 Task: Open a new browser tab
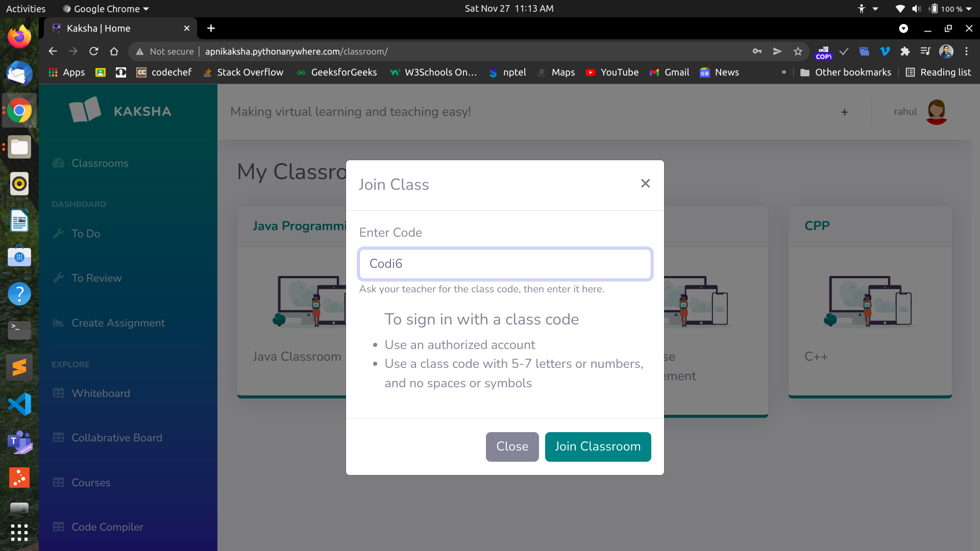pos(211,29)
